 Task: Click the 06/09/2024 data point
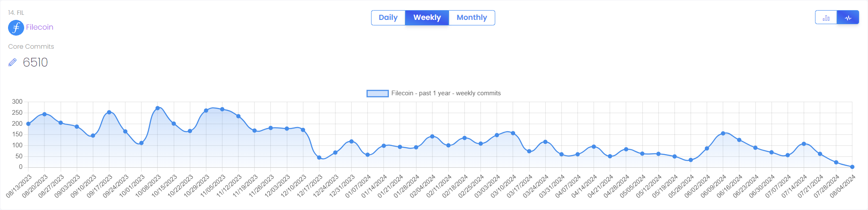tap(723, 133)
